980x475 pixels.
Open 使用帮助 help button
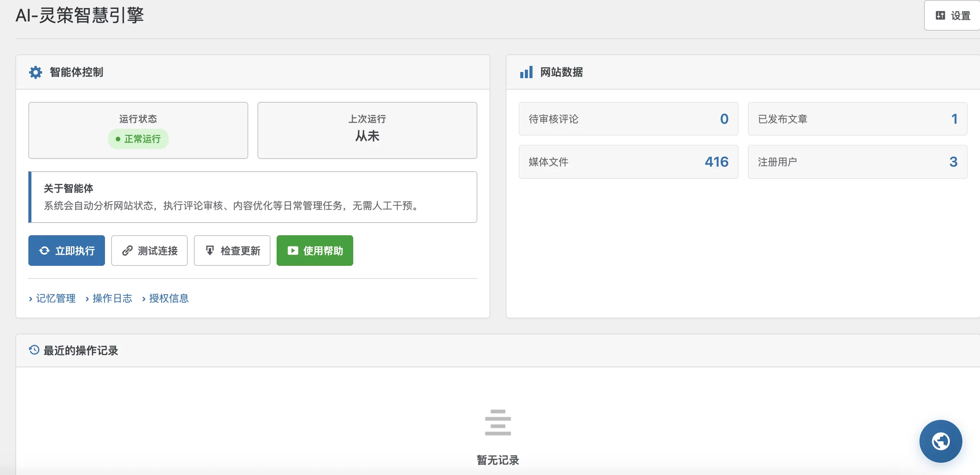pyautogui.click(x=315, y=251)
